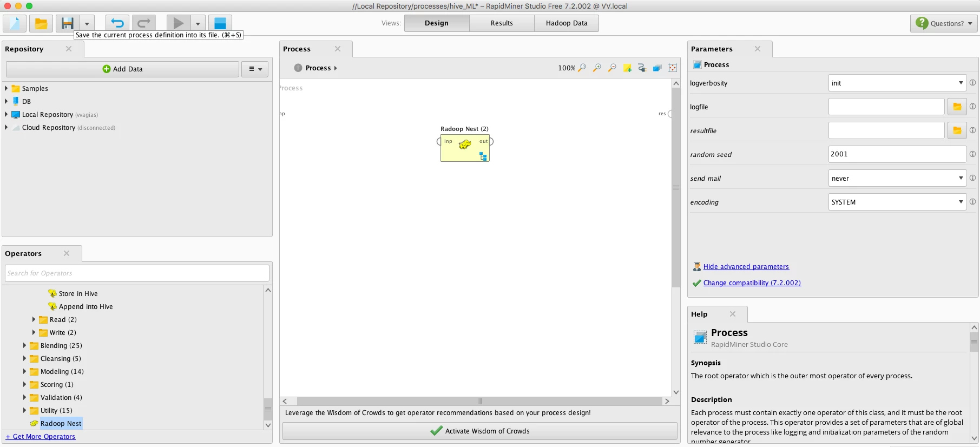Viewport: 980px width, 447px height.
Task: Click the auto-fit process size icon
Action: (673, 68)
